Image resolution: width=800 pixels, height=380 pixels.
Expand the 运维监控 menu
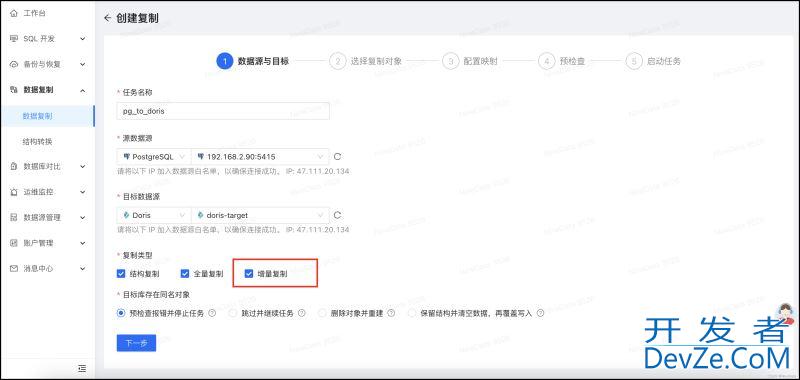tap(83, 192)
